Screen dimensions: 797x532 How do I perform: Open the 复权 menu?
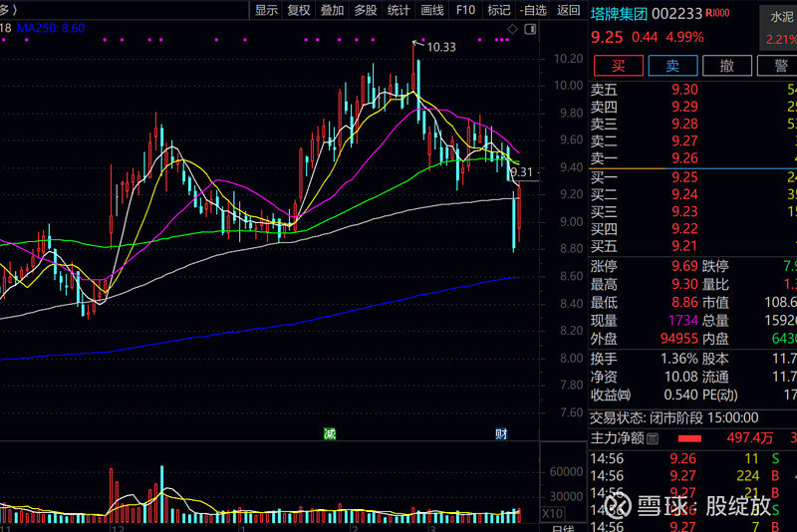299,10
